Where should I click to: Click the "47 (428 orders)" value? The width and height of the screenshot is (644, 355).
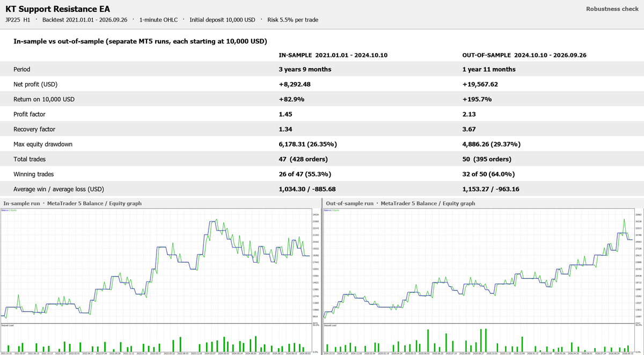point(303,160)
